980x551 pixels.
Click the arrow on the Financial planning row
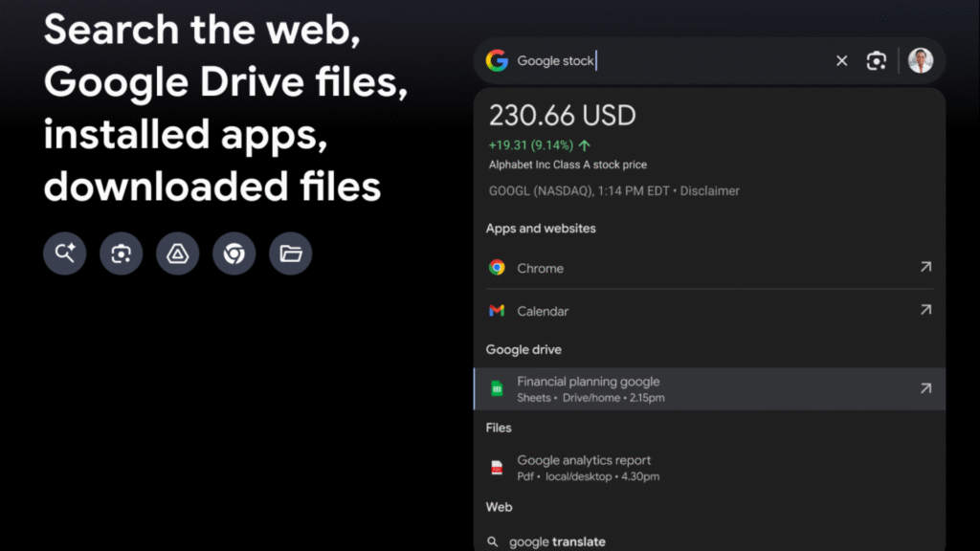pyautogui.click(x=924, y=388)
